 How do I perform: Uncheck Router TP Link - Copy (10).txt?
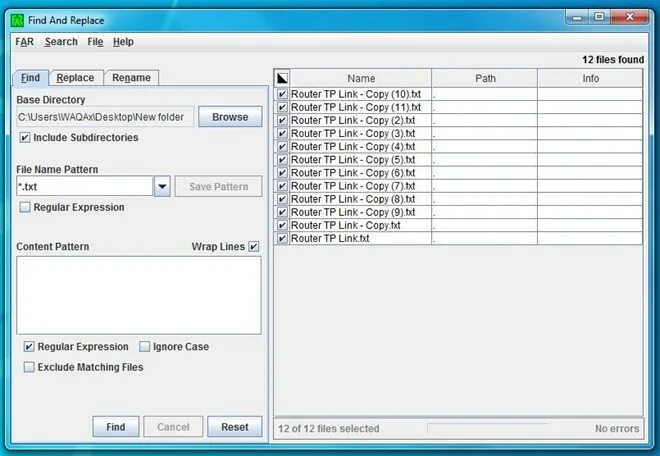pyautogui.click(x=282, y=94)
